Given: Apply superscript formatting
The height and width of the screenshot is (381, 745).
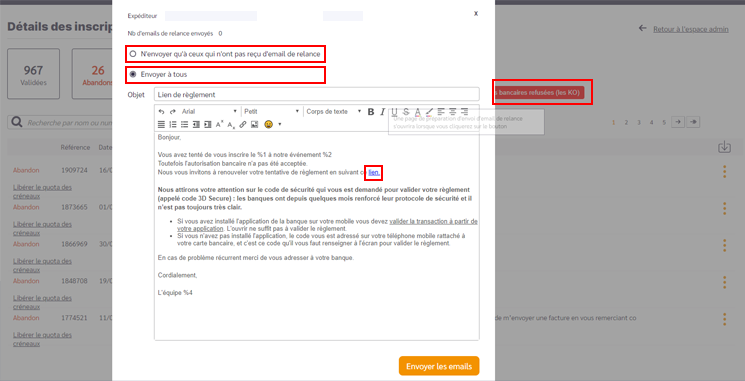Looking at the screenshot, I should [x=219, y=124].
